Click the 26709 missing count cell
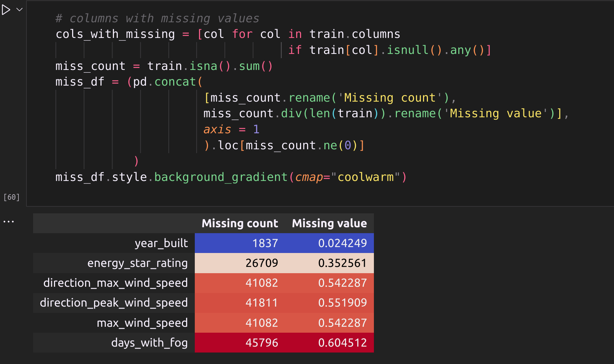 click(x=240, y=263)
